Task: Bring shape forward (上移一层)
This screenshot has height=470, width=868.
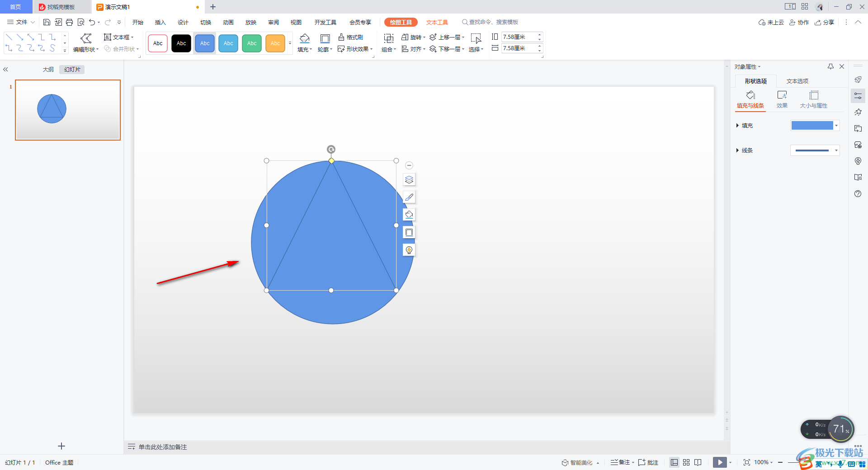Action: (447, 37)
